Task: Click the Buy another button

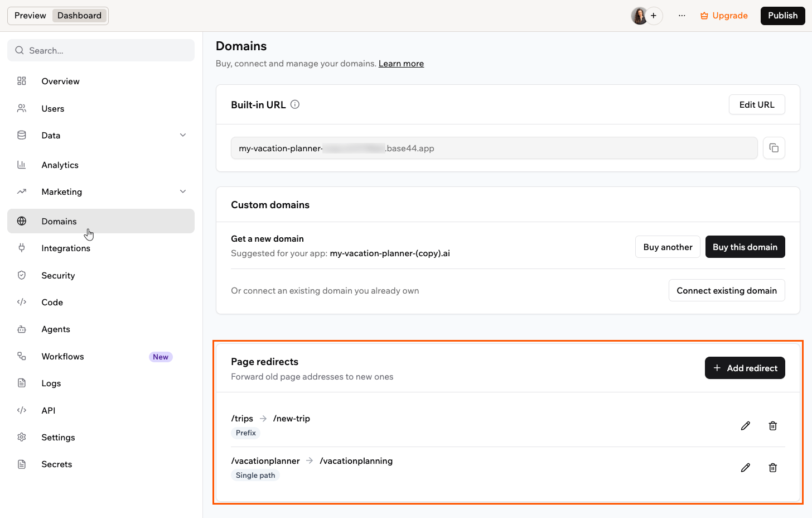Action: coord(668,247)
